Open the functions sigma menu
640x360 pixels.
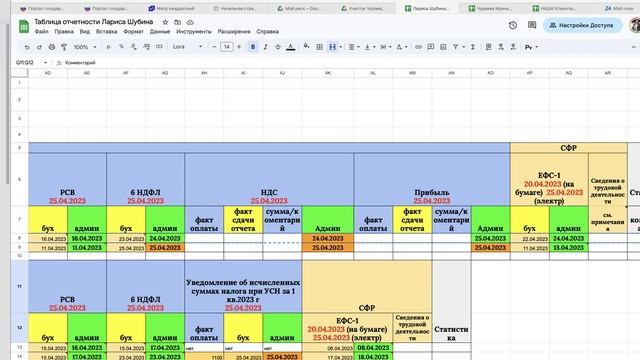473,47
